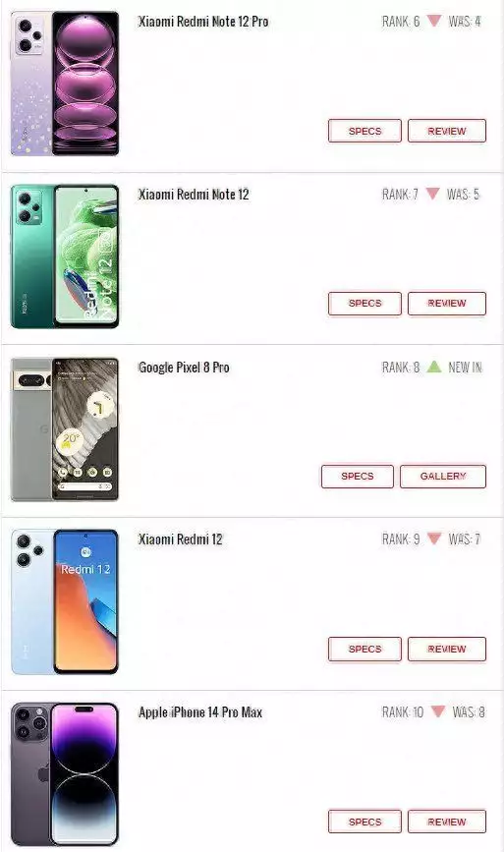Open the Google Pixel 8 Pro title link
This screenshot has width=504, height=852.
184,368
